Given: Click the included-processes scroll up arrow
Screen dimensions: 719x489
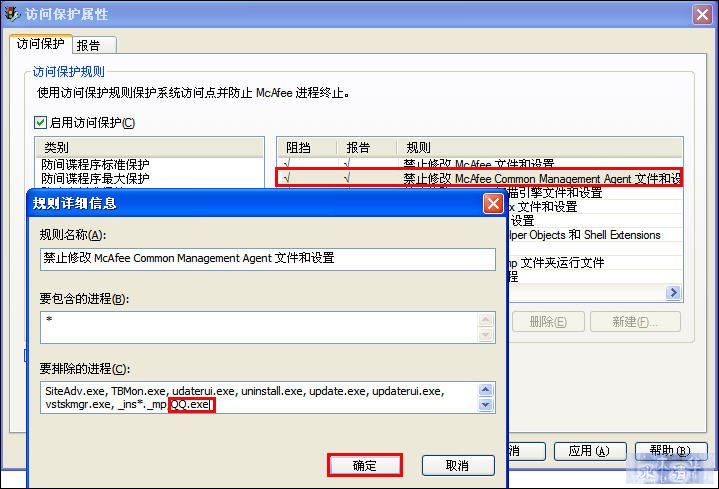Looking at the screenshot, I should click(486, 320).
